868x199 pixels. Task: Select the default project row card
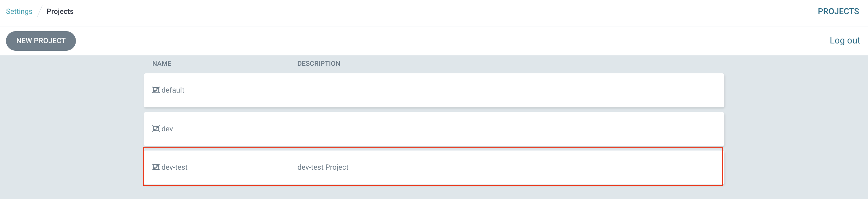434,90
